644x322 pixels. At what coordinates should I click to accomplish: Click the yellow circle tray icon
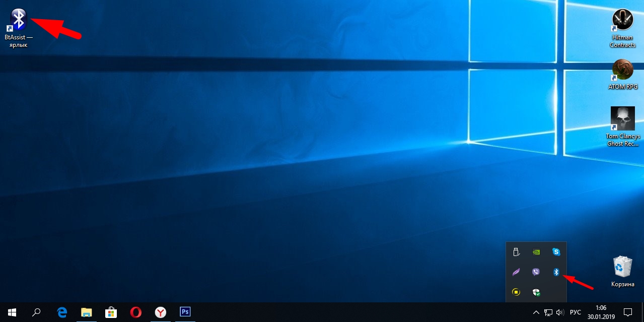[x=516, y=292]
